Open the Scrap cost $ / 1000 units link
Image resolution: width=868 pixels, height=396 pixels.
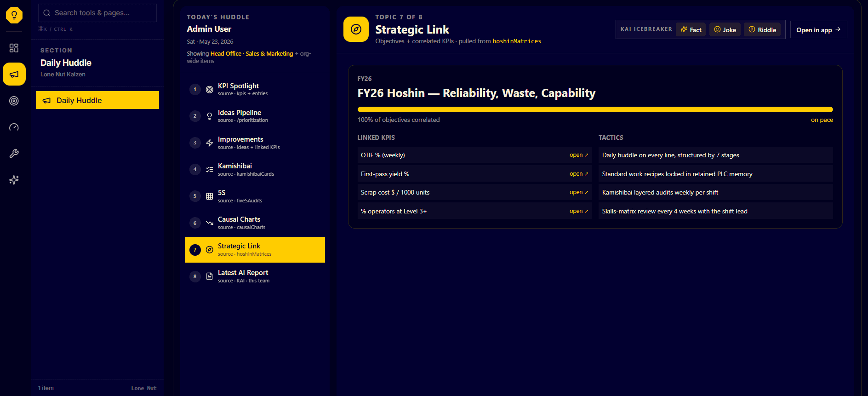pyautogui.click(x=579, y=192)
